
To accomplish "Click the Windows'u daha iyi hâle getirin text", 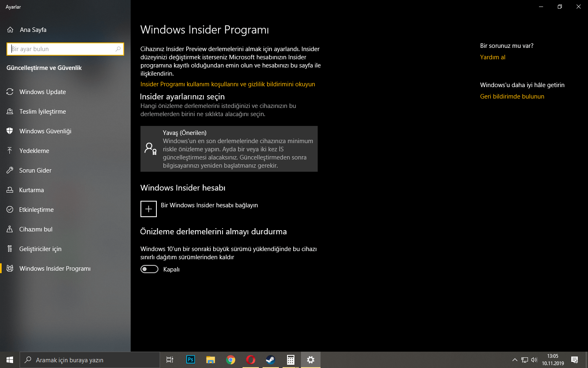I will point(522,85).
